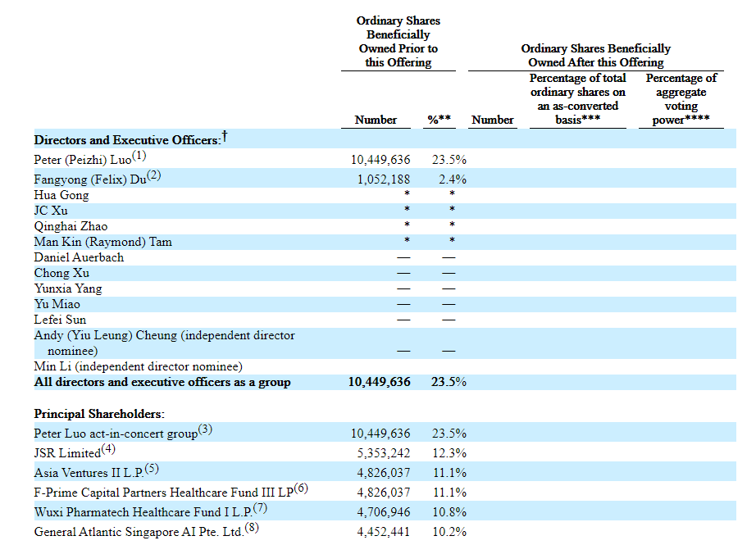Select the 'Number' header under Prior to Offering
756x545 pixels.
(x=376, y=120)
